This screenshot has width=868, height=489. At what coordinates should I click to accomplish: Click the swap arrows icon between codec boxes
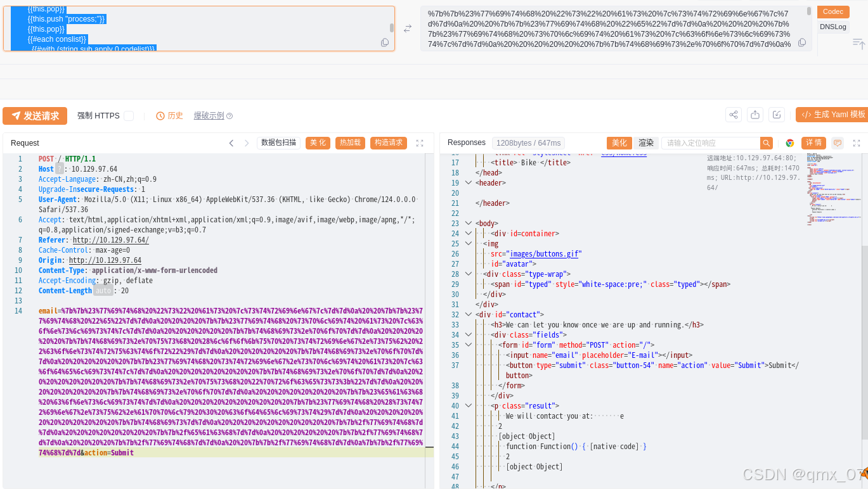coord(408,29)
